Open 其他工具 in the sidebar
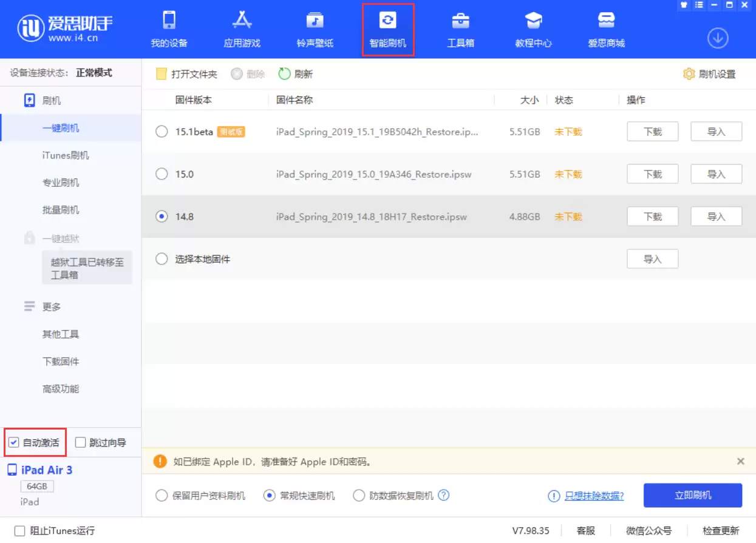Viewport: 756px width, 543px height. 61,334
